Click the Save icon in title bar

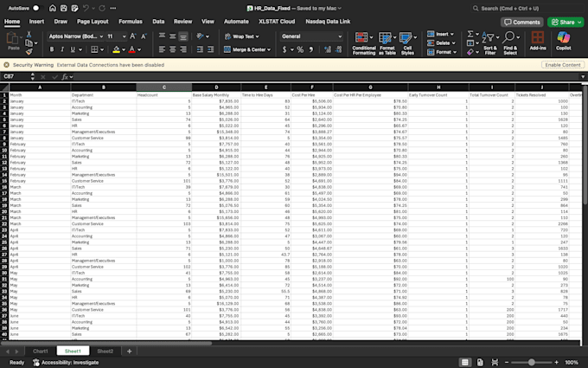tap(64, 8)
